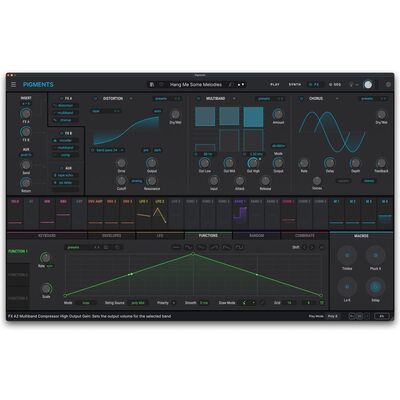
Task: Select the square function shape icon
Action: click(x=239, y=247)
